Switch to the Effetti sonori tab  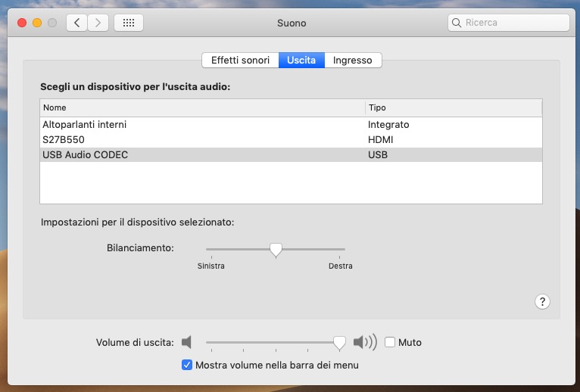pyautogui.click(x=240, y=60)
